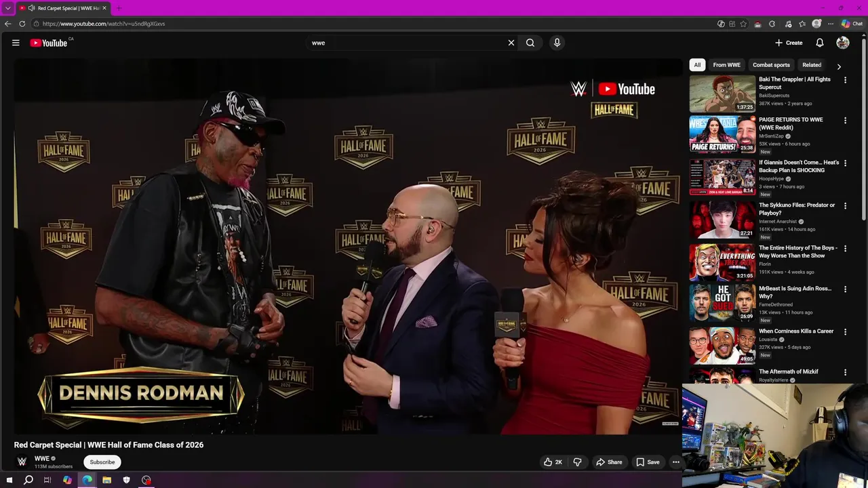Open the He Got Sued MrBeast thumbnail

[722, 303]
